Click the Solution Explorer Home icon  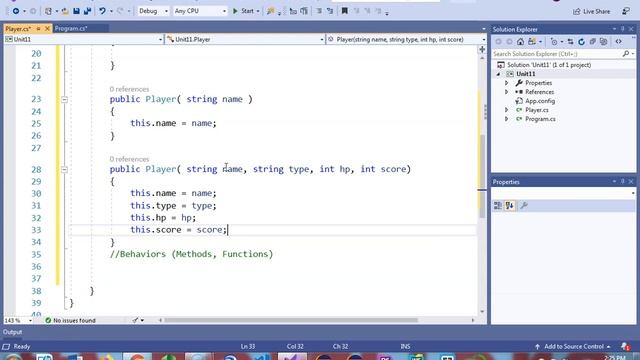point(520,42)
